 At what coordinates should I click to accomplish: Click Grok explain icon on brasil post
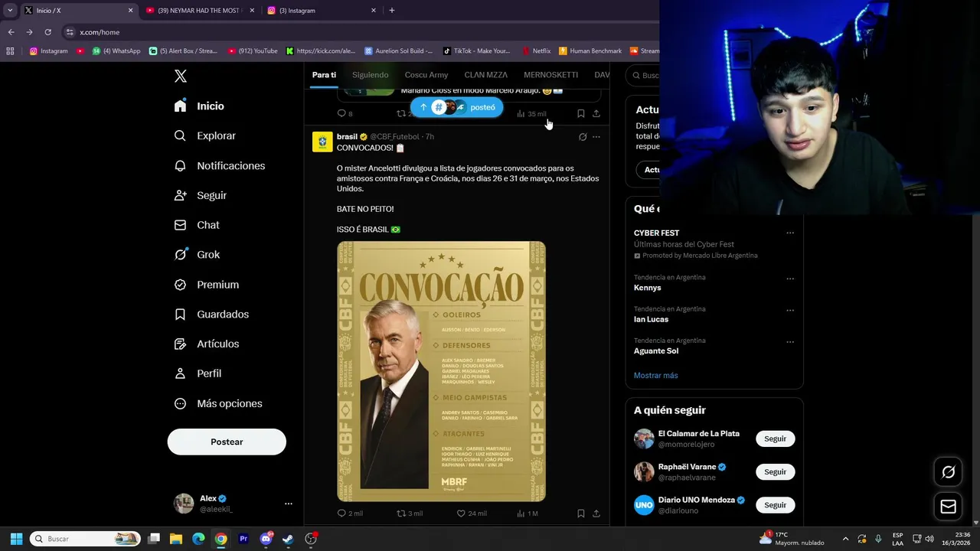click(x=583, y=137)
